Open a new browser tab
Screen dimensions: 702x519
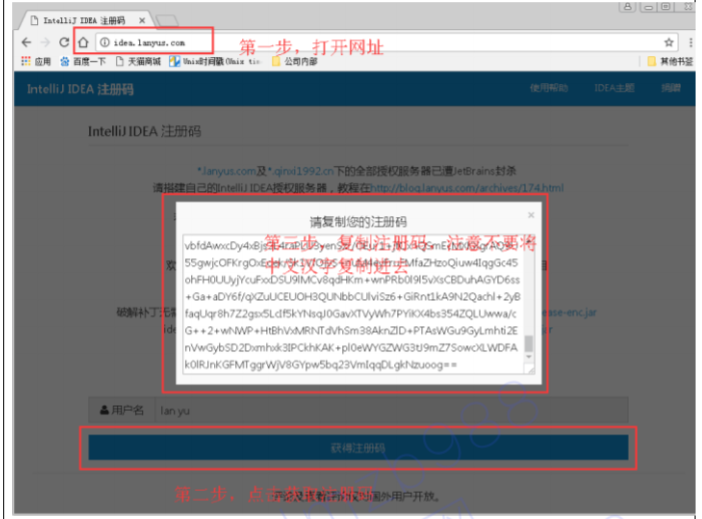pos(167,21)
